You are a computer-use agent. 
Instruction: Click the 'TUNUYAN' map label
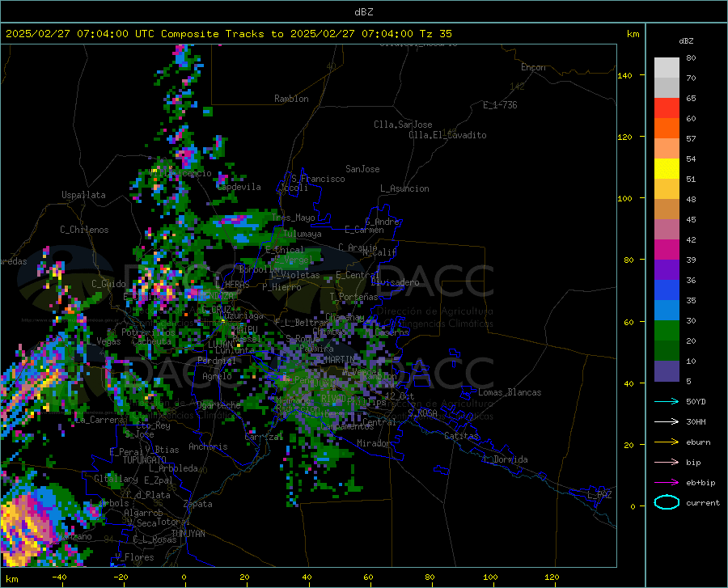[x=188, y=534]
